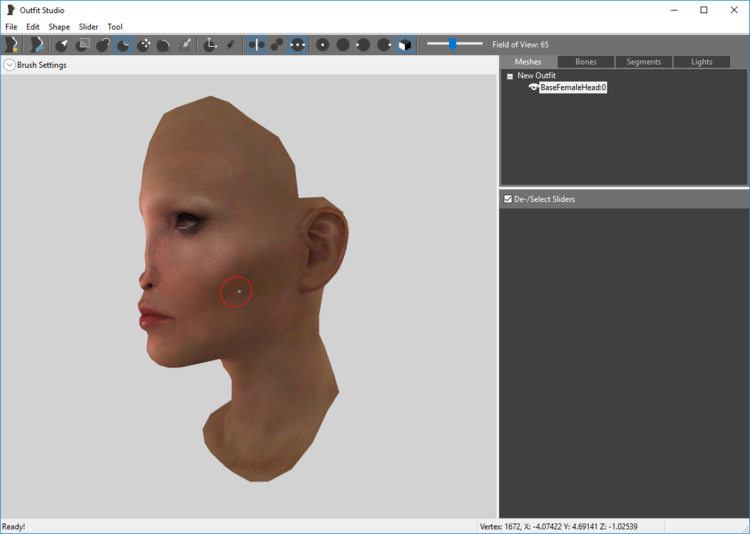Open the Slider menu
This screenshot has width=750, height=534.
pos(88,27)
